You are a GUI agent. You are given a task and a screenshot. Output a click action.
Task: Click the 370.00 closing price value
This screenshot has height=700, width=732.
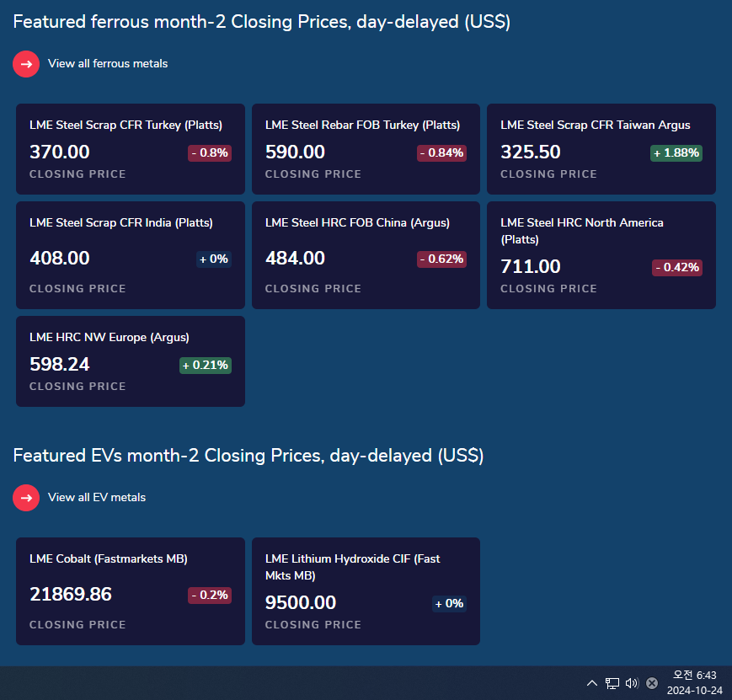[59, 152]
